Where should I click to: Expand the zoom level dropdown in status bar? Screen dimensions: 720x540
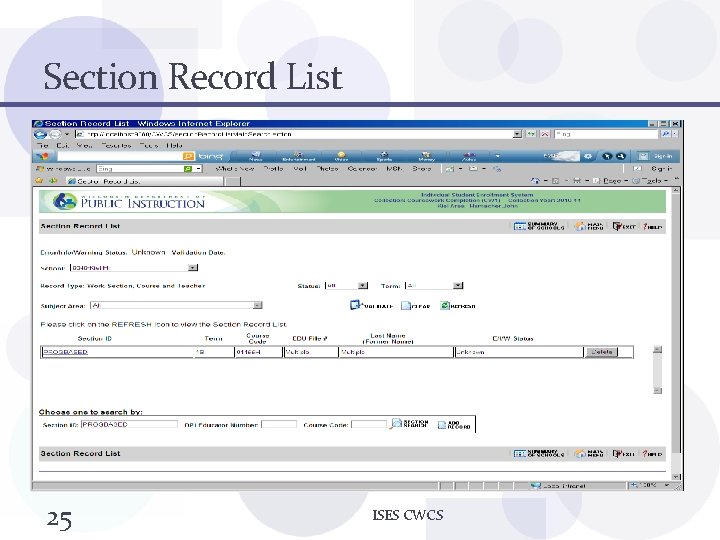tap(667, 485)
